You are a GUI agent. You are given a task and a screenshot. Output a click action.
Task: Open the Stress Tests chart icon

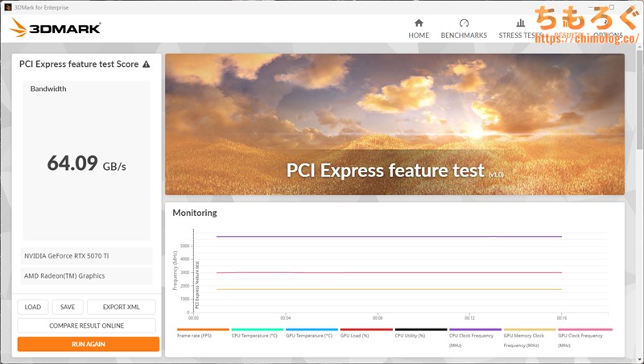(x=520, y=23)
